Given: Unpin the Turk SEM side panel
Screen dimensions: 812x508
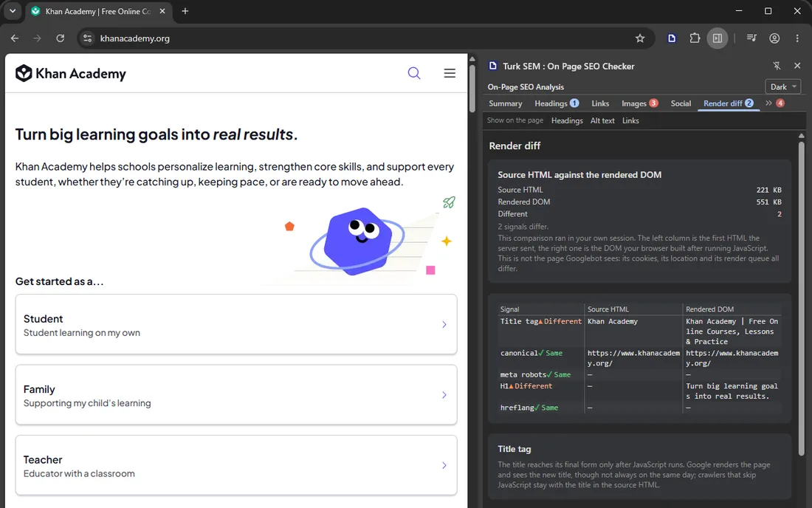Looking at the screenshot, I should coord(777,66).
